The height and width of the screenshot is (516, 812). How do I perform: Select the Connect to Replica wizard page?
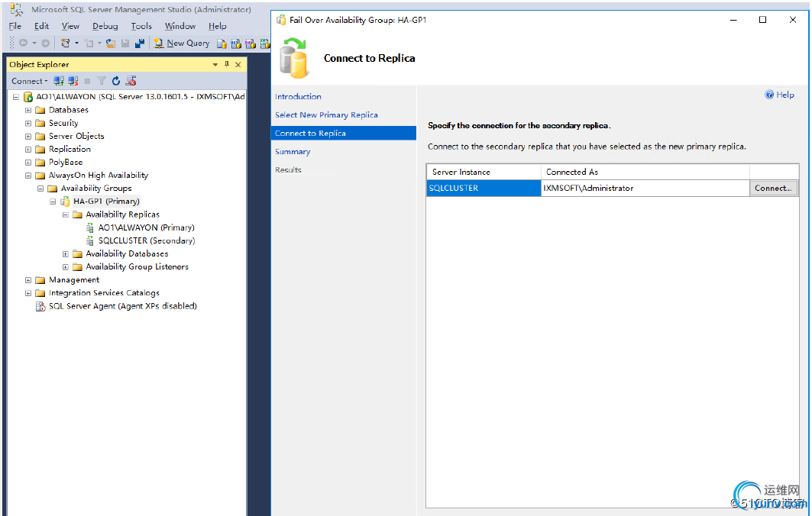pyautogui.click(x=343, y=133)
